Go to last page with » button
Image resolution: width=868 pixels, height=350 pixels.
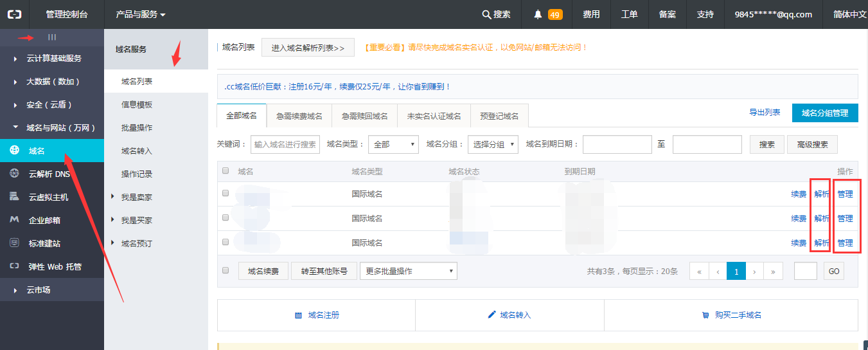point(774,272)
